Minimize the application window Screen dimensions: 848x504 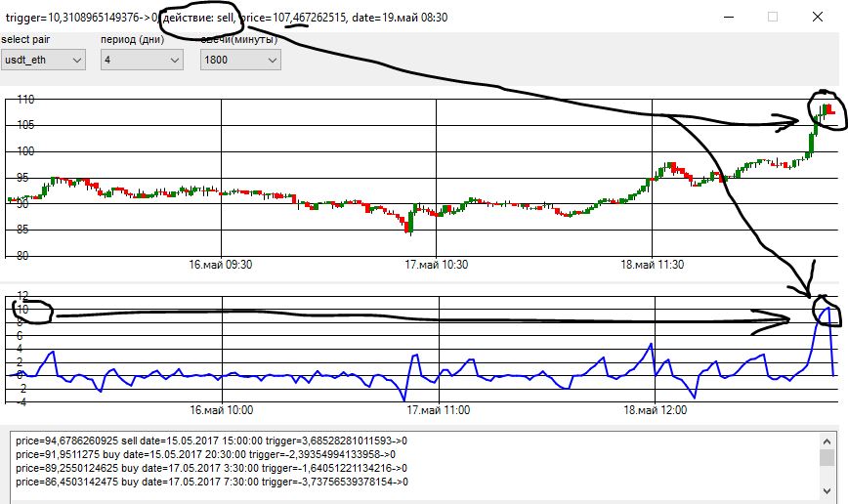(728, 17)
